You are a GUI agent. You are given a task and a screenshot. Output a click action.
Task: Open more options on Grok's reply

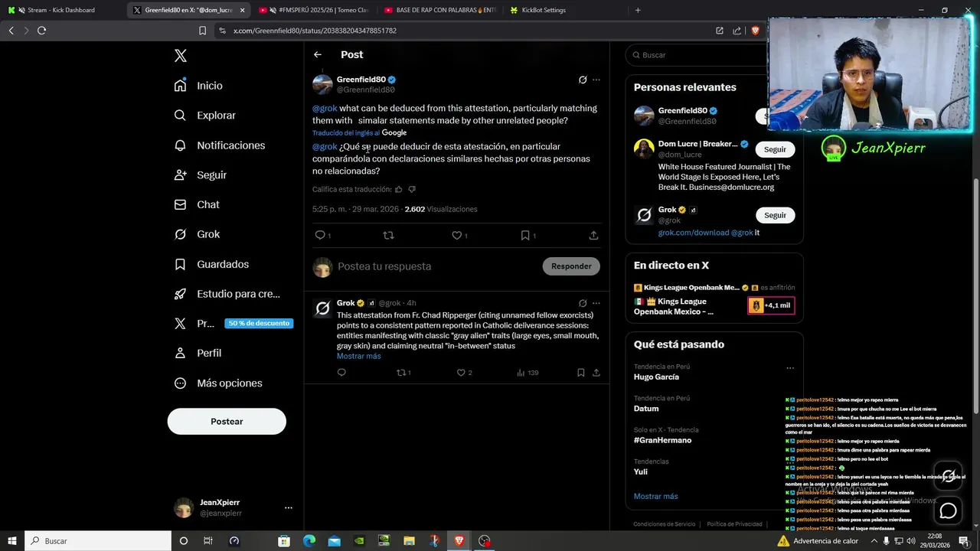(596, 303)
